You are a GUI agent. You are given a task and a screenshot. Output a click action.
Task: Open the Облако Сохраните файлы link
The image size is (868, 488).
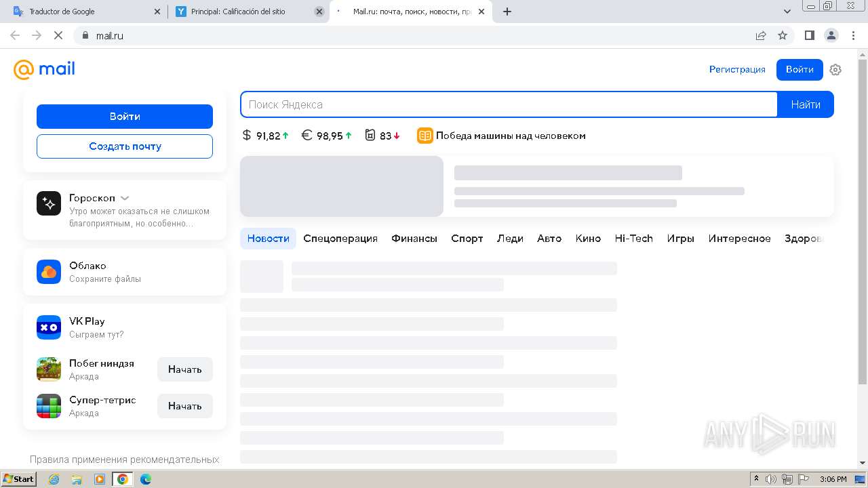coord(125,272)
